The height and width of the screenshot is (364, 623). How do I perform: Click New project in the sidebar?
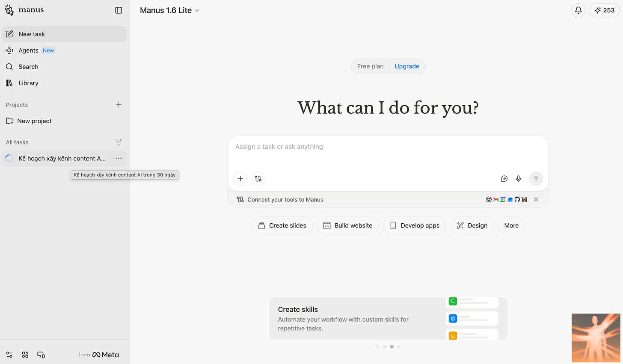click(64, 121)
